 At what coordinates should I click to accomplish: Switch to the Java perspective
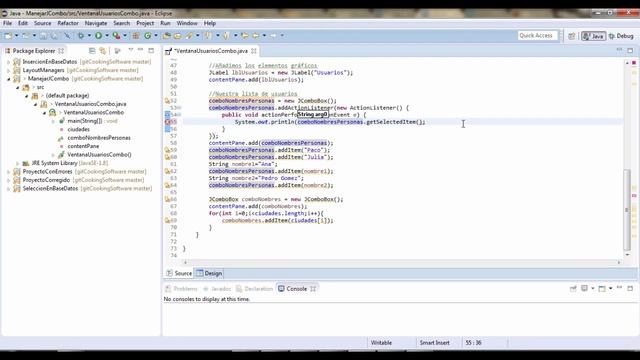coord(593,36)
